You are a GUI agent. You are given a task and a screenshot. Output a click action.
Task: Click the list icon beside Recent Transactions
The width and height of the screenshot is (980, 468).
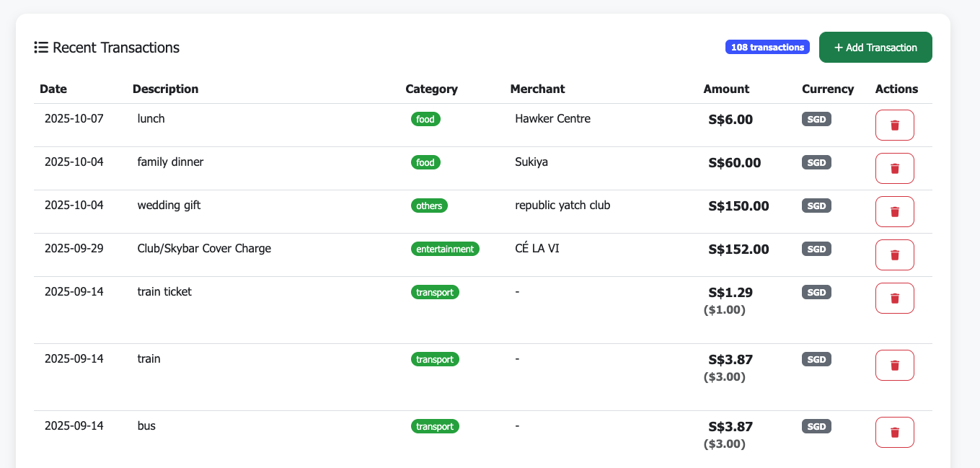pos(41,47)
